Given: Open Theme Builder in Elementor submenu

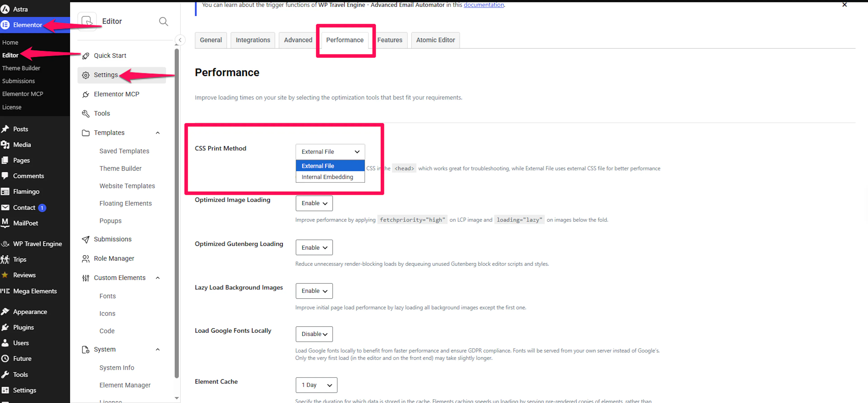Looking at the screenshot, I should tap(21, 68).
